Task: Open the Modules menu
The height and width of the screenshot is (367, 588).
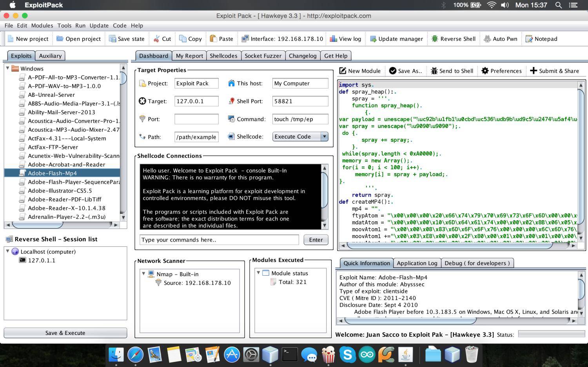Action: pos(42,25)
